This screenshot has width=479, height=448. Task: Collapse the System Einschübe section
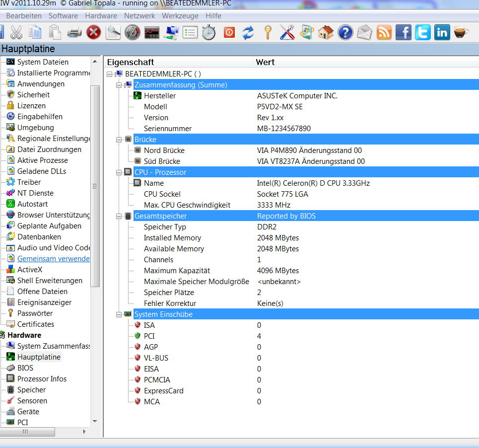click(x=119, y=314)
